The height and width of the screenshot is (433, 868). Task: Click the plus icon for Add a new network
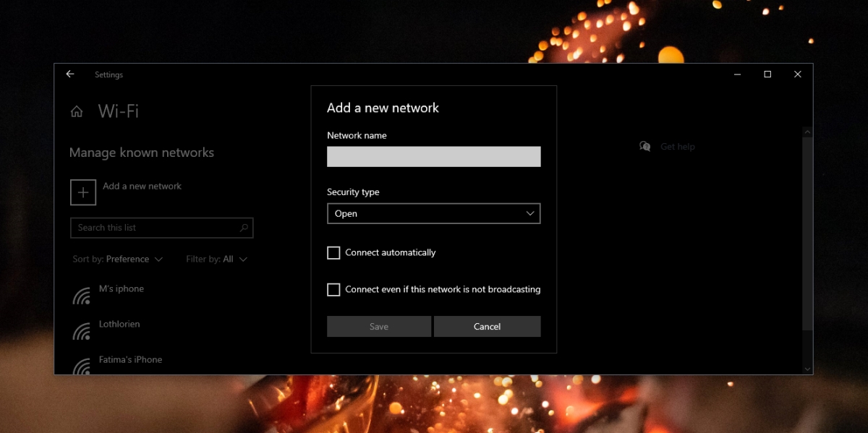coord(83,192)
